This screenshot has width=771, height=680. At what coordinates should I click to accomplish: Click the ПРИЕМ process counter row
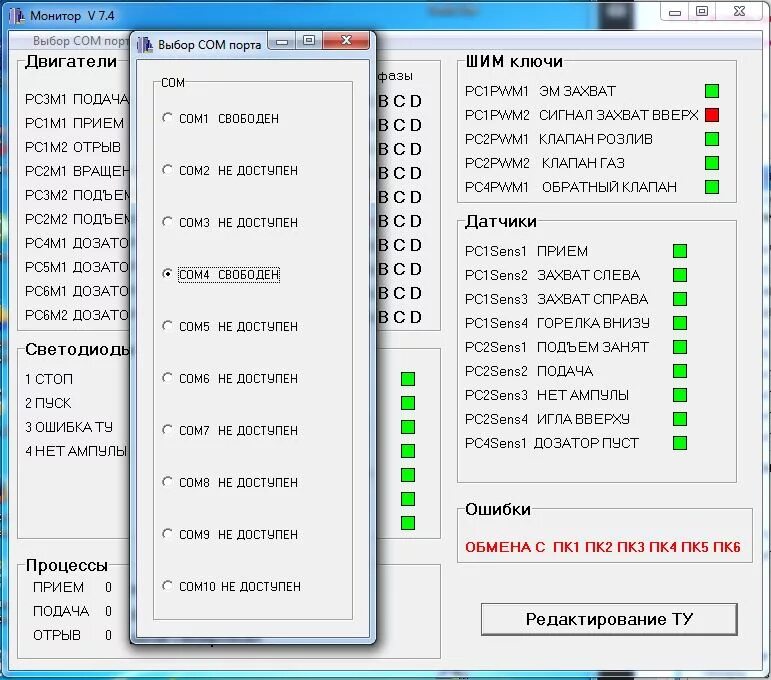[72, 587]
